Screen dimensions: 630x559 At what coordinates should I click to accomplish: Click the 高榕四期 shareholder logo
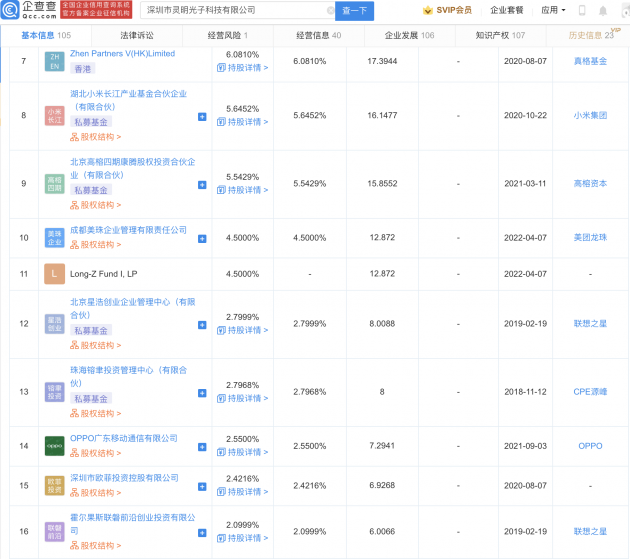pyautogui.click(x=54, y=184)
